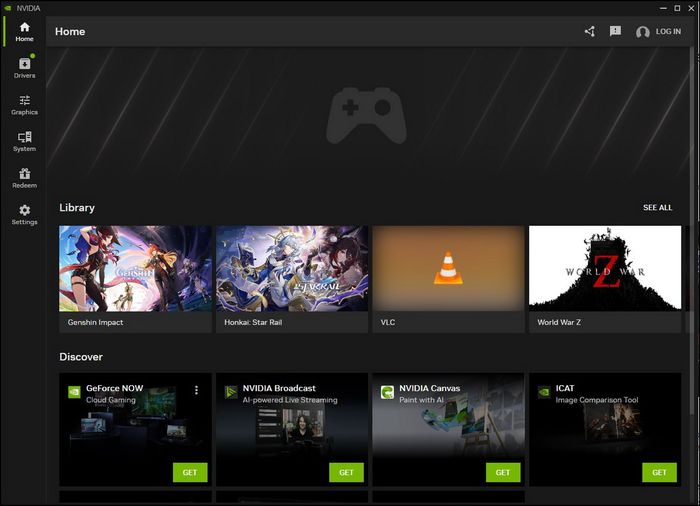The width and height of the screenshot is (700, 506).
Task: Close the NVIDIA window
Action: pyautogui.click(x=691, y=8)
